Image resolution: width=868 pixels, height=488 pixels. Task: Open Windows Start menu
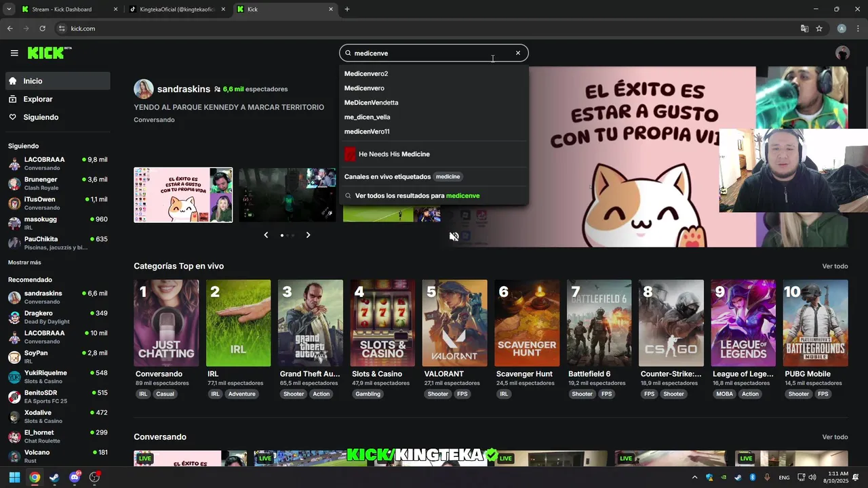click(x=14, y=477)
